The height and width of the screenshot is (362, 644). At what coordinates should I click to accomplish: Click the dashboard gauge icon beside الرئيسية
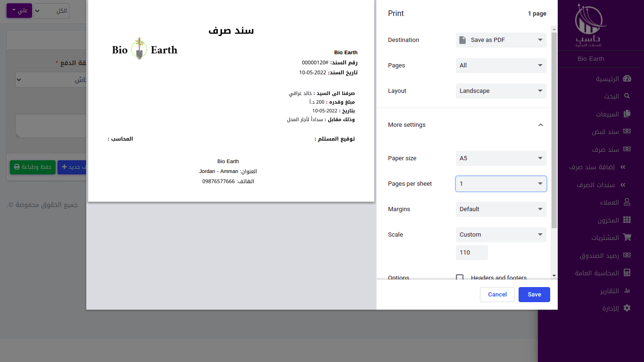tap(627, 79)
